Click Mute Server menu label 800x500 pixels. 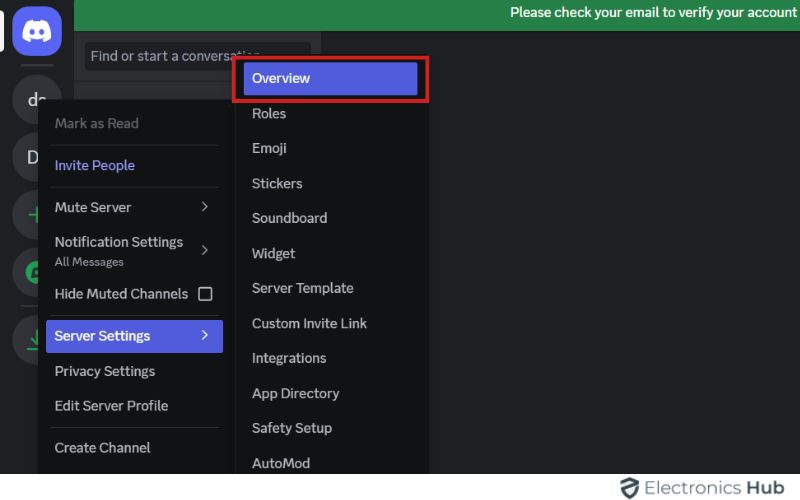tap(93, 207)
